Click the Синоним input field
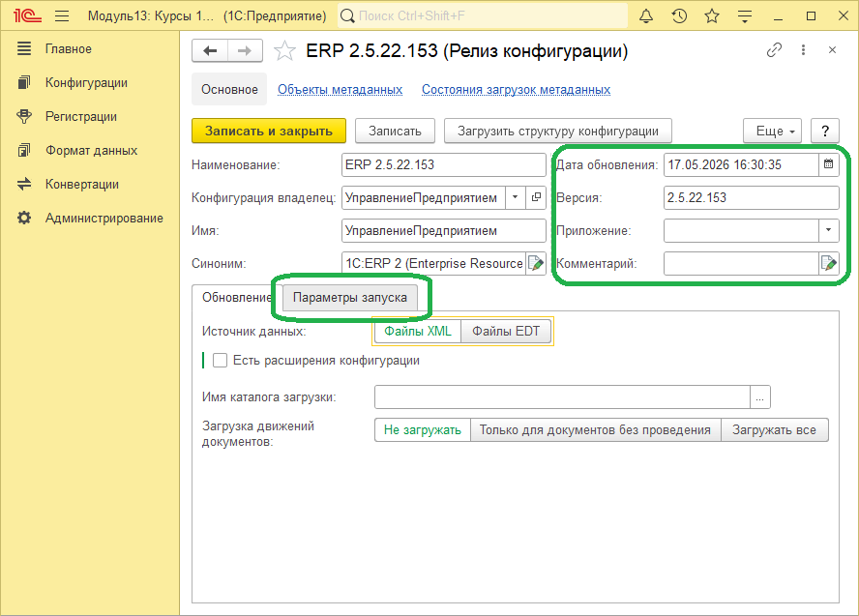Screen dimensions: 859x616 (434, 263)
